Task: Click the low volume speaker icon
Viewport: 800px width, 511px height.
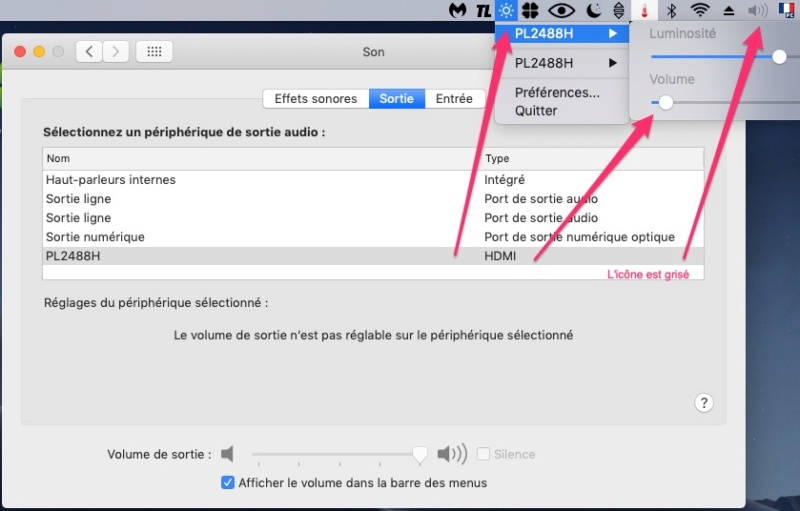Action: [x=228, y=453]
